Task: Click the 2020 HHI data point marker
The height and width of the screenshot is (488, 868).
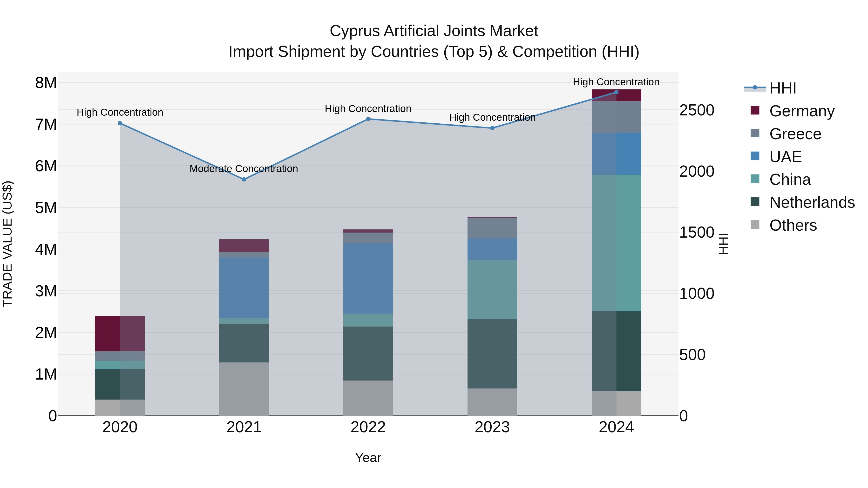Action: click(x=120, y=123)
